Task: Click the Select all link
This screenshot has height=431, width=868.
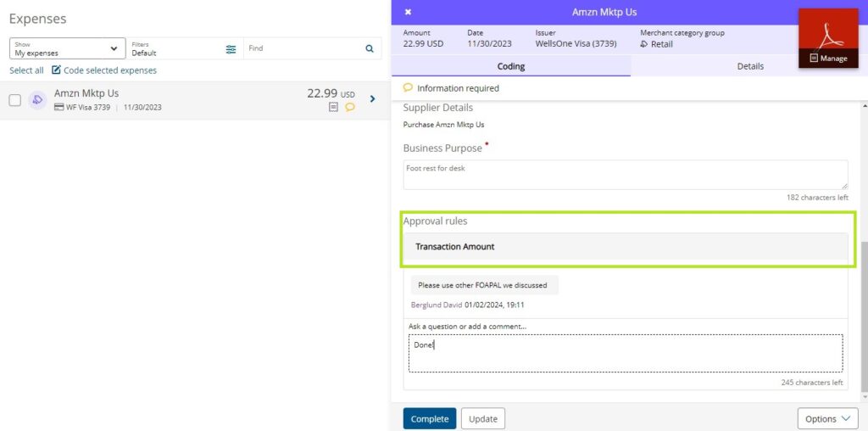Action: [x=26, y=70]
